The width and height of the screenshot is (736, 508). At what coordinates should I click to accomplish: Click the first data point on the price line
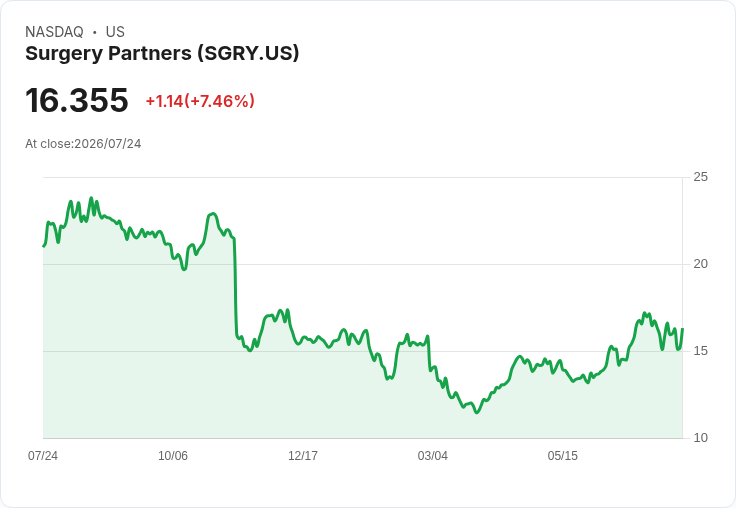point(44,246)
